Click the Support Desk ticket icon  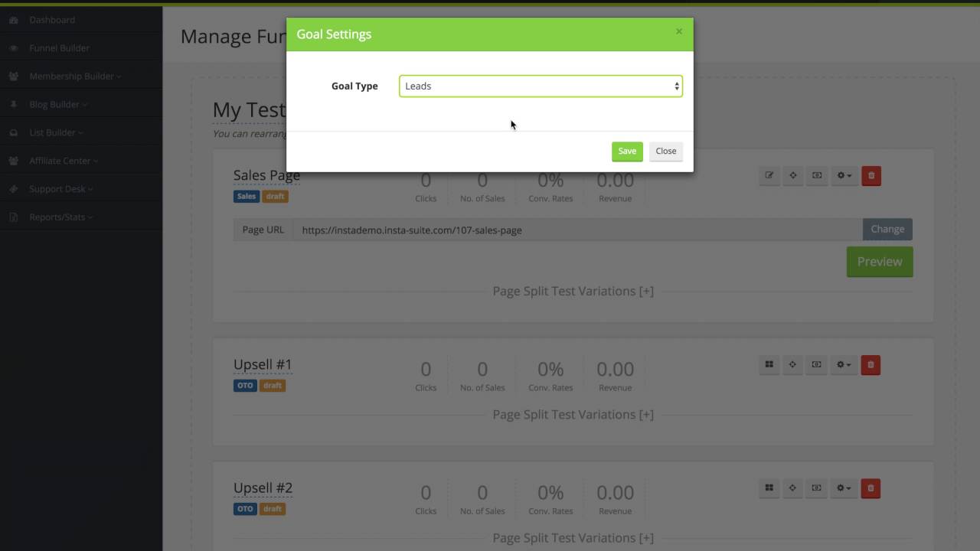pos(14,189)
